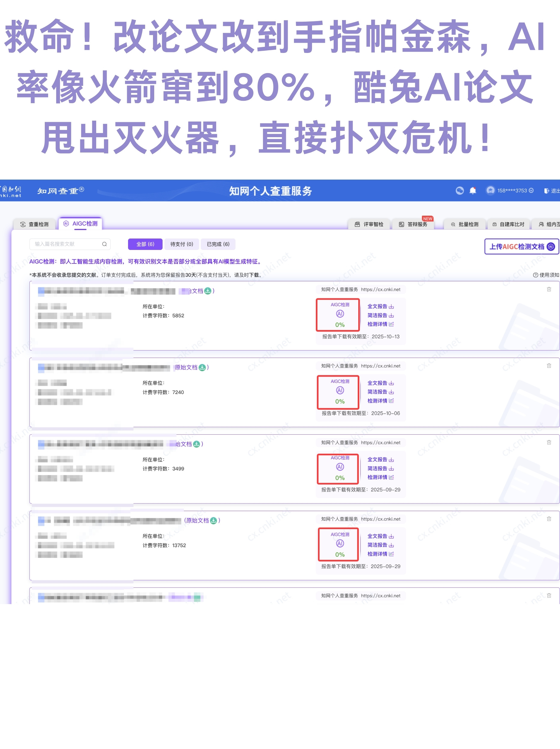560x749 pixels.
Task: Download 简洁报告 for the 3499-character entry
Action: (x=381, y=468)
